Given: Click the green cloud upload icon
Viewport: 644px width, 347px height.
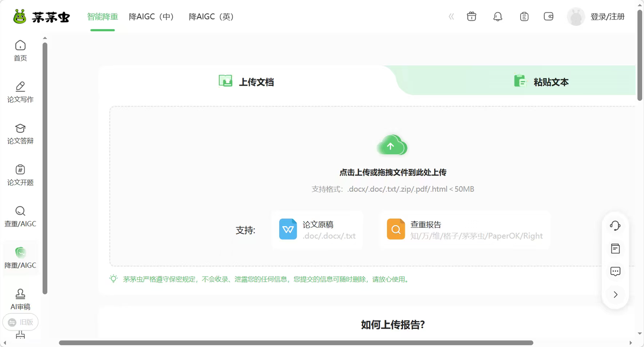Looking at the screenshot, I should 392,145.
